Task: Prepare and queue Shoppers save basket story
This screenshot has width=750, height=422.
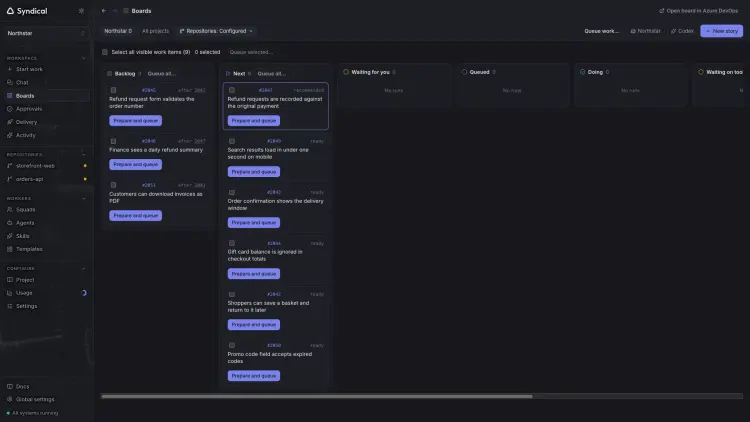Action: 254,324
